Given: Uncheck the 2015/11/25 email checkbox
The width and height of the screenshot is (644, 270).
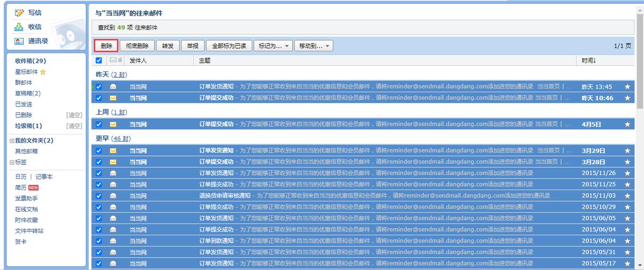Looking at the screenshot, I should (x=99, y=184).
